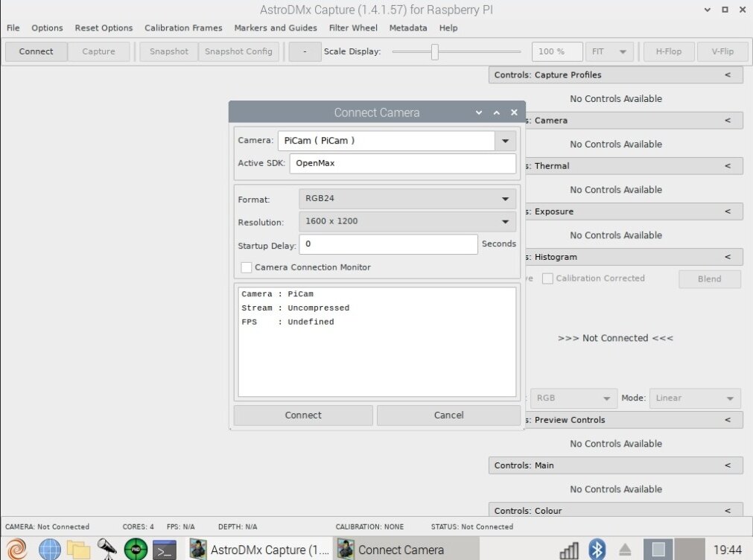This screenshot has width=753, height=560.
Task: Click the Startup Delay input field
Action: pyautogui.click(x=389, y=244)
